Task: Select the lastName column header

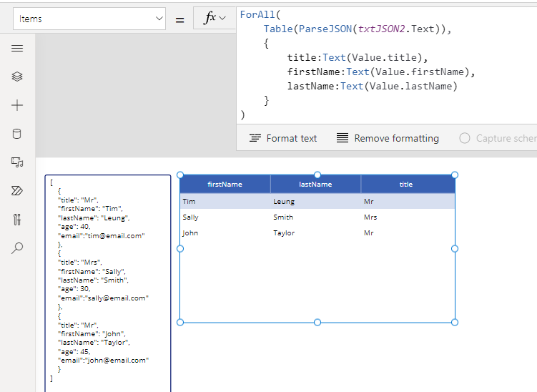Action: pos(315,185)
